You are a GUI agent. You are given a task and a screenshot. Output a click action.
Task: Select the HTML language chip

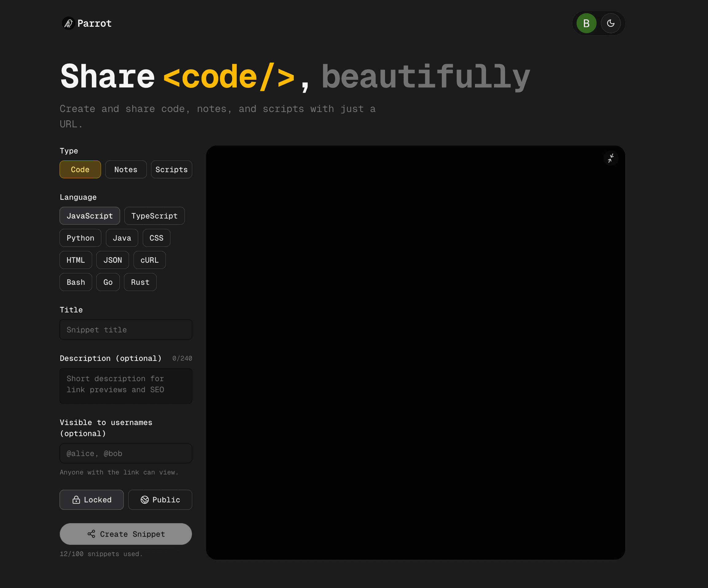click(76, 260)
